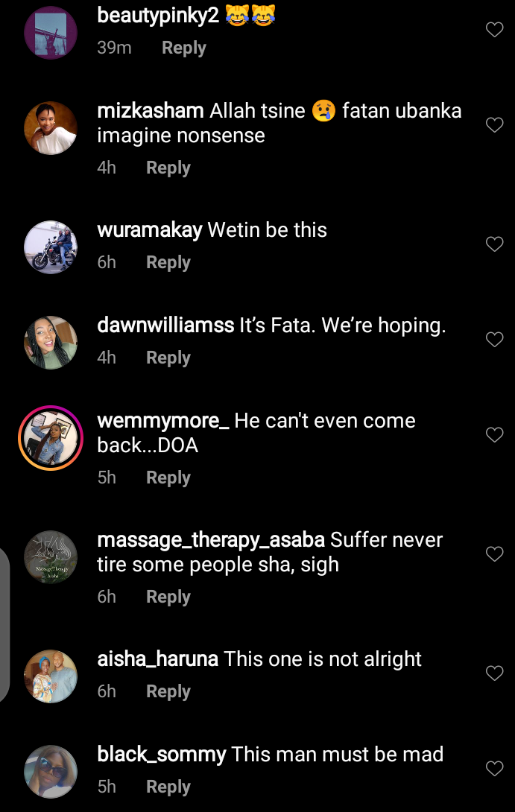Open massage_therapy_asaba profile via username

click(211, 539)
